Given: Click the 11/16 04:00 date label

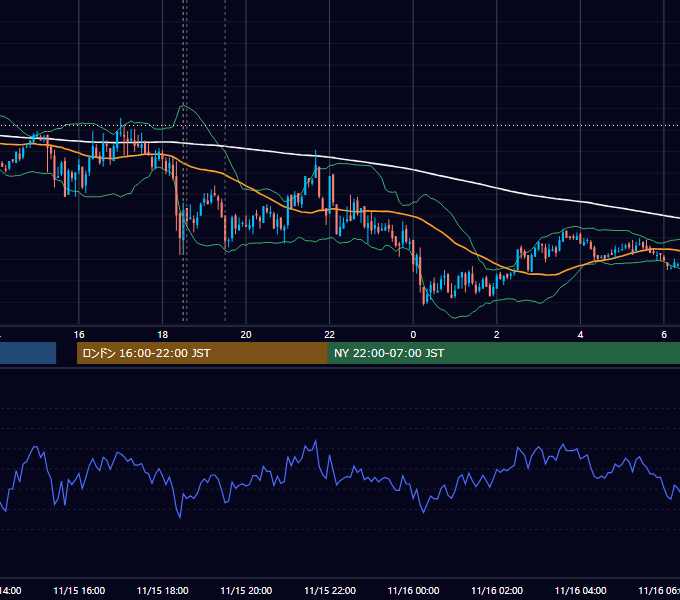Looking at the screenshot, I should [x=580, y=590].
